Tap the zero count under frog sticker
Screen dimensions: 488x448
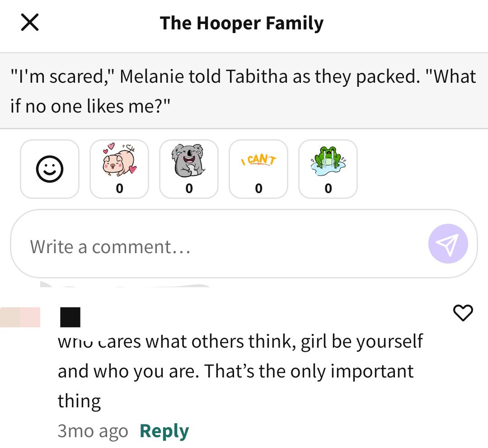pyautogui.click(x=328, y=189)
